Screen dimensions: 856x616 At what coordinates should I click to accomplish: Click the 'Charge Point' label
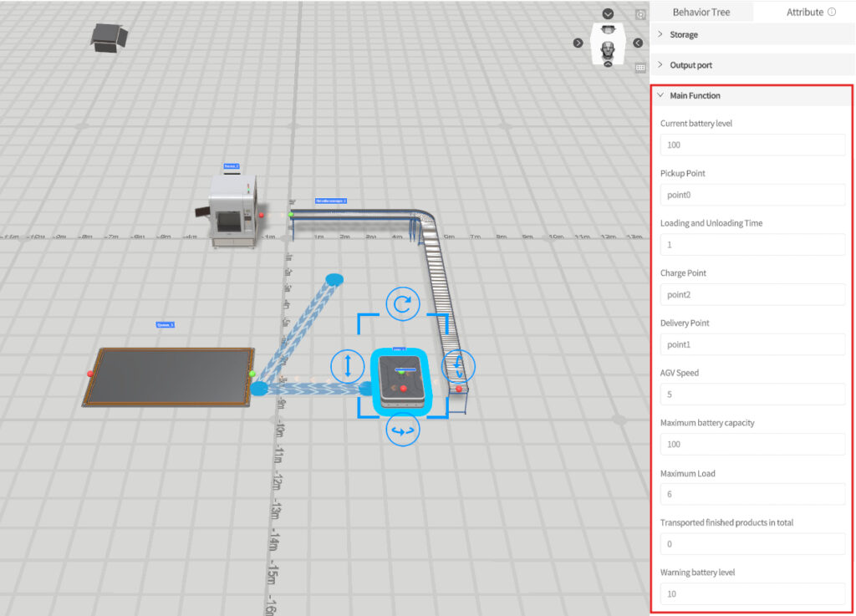coord(683,272)
